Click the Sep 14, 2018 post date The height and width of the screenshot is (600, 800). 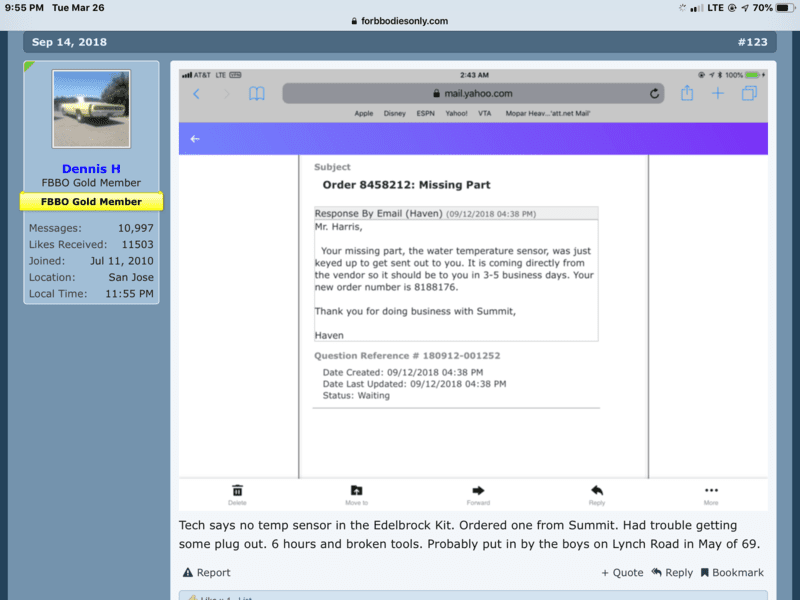(69, 42)
